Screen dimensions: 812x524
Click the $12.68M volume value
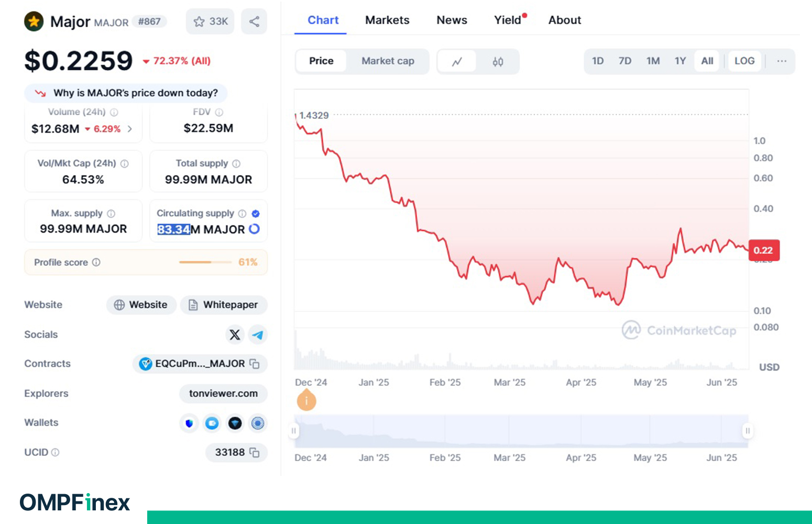coord(56,128)
